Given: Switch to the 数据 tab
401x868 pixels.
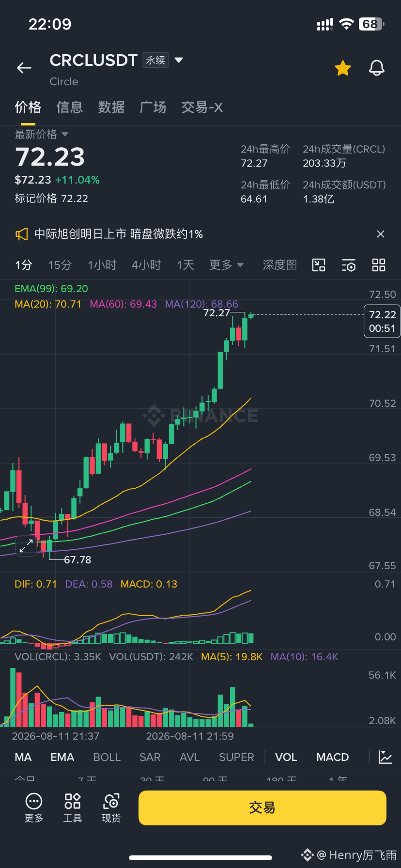Looking at the screenshot, I should (x=111, y=107).
